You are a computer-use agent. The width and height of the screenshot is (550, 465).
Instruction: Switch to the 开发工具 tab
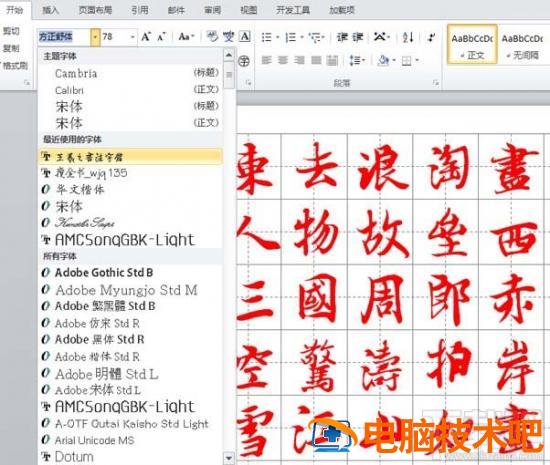[293, 10]
